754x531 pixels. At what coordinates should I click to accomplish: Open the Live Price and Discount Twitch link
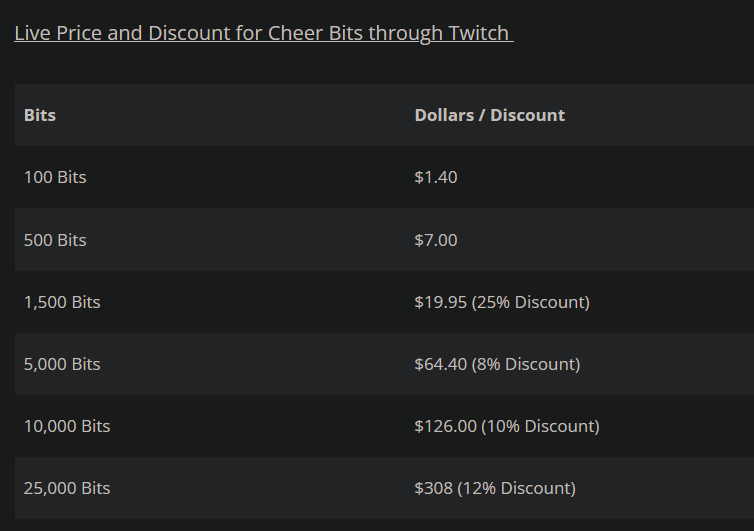click(264, 33)
